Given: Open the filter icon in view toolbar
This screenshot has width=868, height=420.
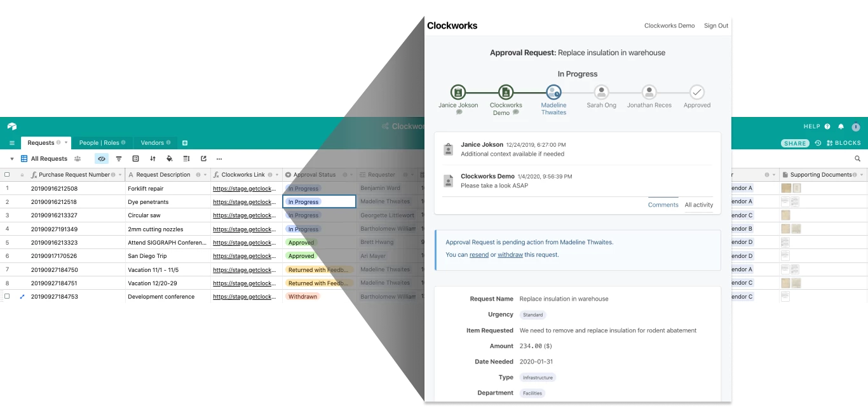Looking at the screenshot, I should [119, 159].
